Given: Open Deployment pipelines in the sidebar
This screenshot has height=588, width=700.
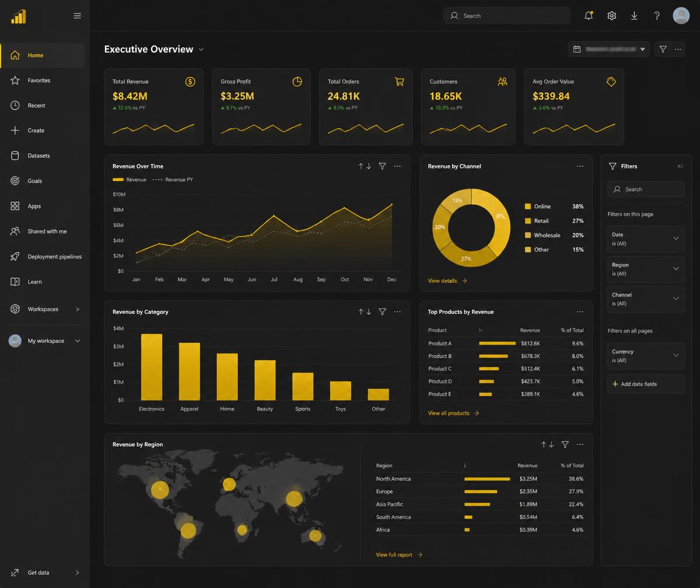Looking at the screenshot, I should coord(43,257).
